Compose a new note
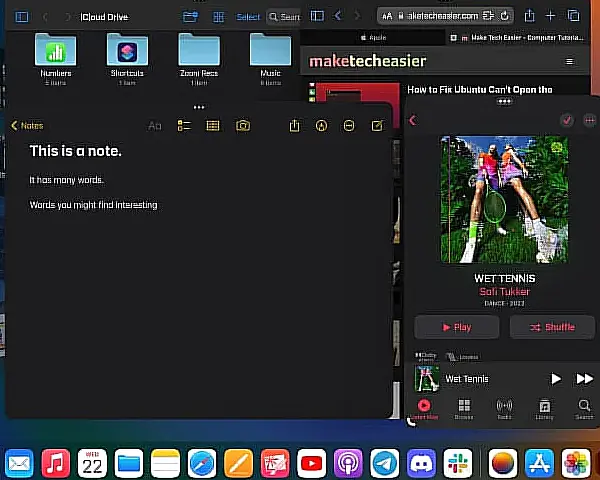Image resolution: width=600 pixels, height=480 pixels. (x=377, y=126)
